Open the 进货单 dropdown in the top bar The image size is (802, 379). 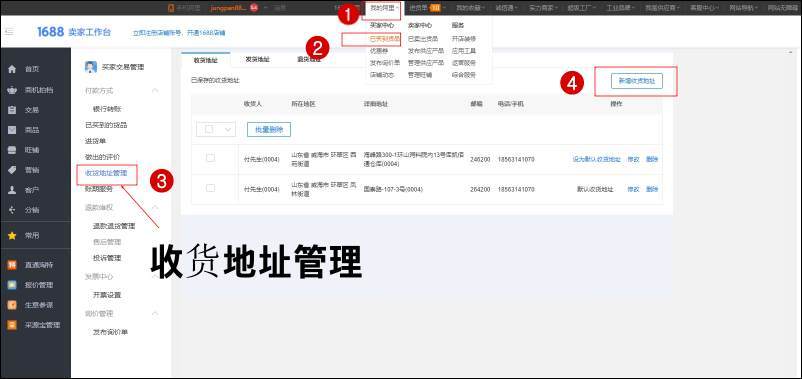click(428, 8)
